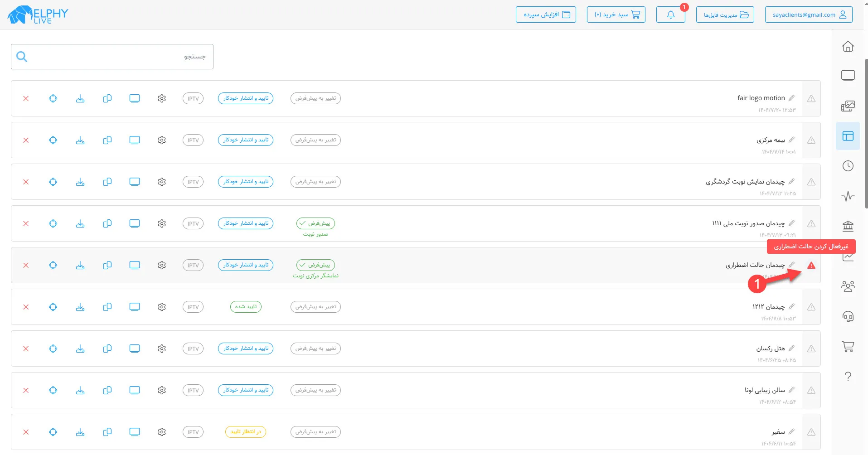Duplicate the هتل رکسان layout
Image resolution: width=868 pixels, height=455 pixels.
(107, 349)
